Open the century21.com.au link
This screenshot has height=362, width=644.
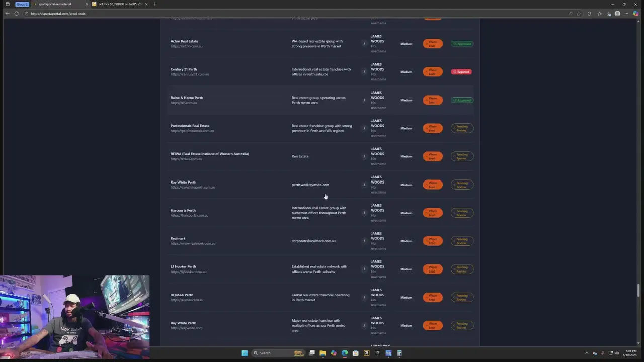point(190,74)
